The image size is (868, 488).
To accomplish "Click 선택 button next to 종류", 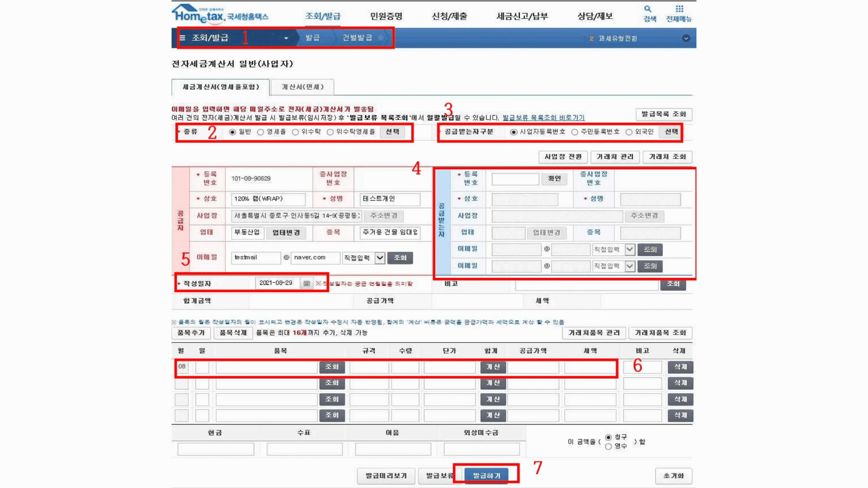I will click(x=393, y=132).
